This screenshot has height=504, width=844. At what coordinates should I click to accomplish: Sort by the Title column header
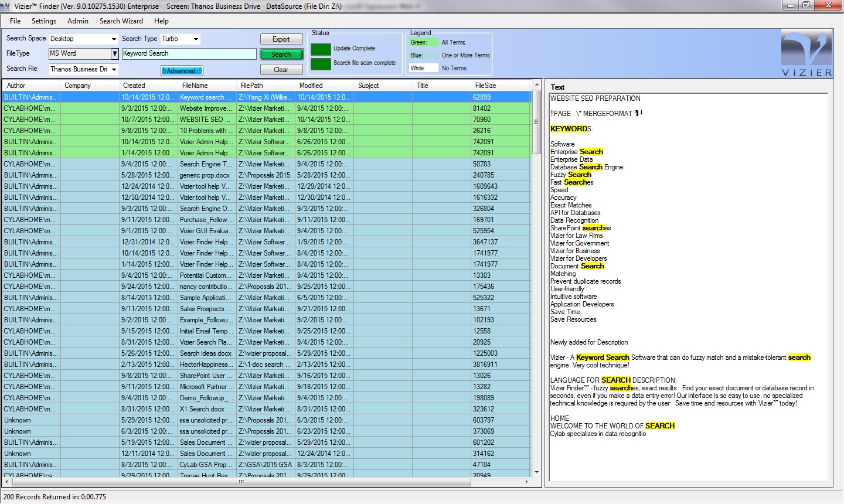click(441, 86)
